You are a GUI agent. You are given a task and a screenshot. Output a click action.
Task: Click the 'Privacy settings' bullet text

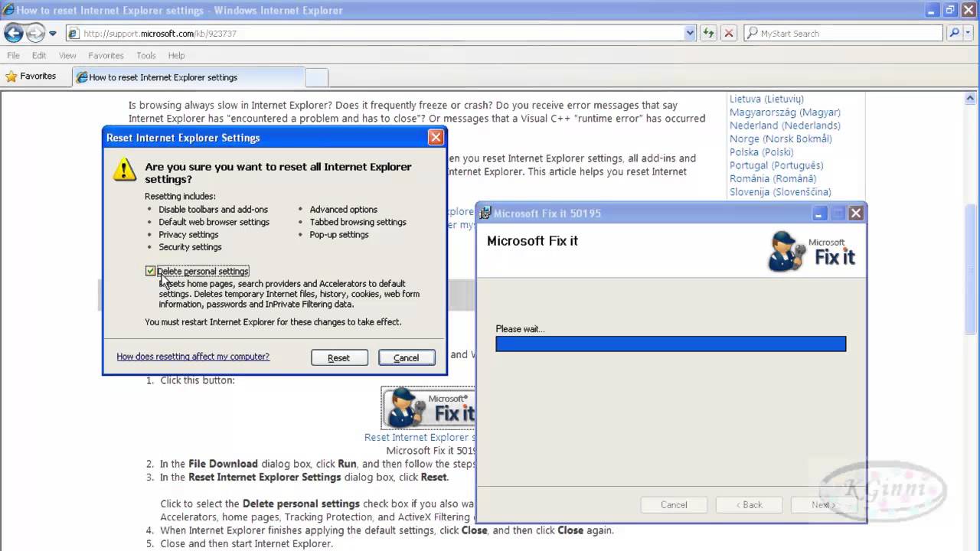pos(188,235)
